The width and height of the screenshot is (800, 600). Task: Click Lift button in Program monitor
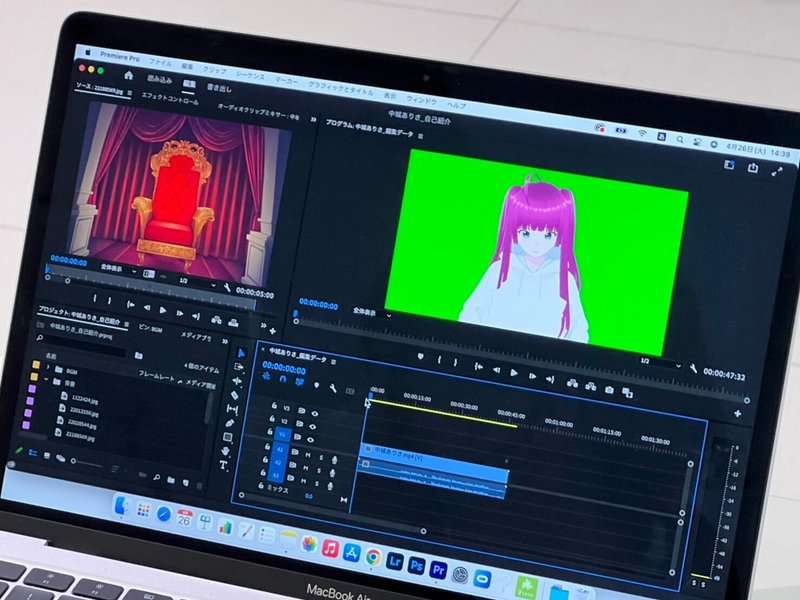(x=572, y=383)
